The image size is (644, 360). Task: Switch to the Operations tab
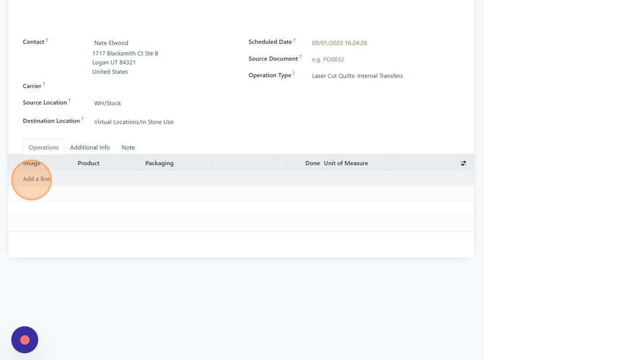point(44,147)
